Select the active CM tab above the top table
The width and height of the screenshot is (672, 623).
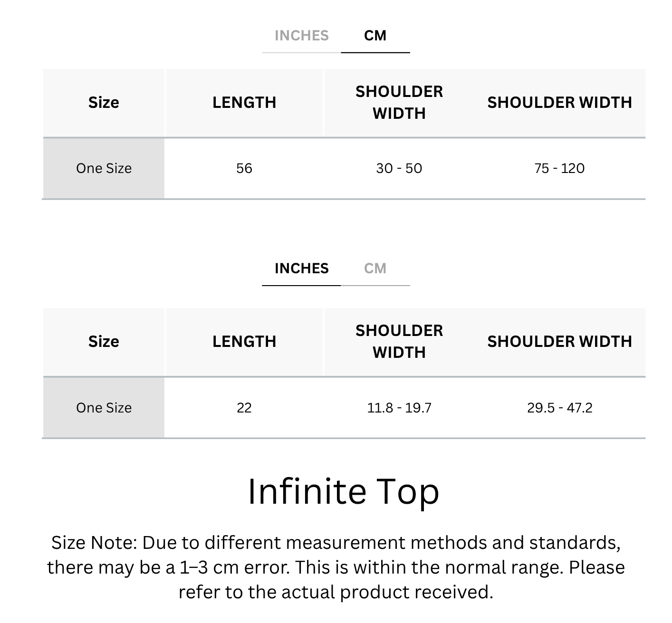coord(375,36)
